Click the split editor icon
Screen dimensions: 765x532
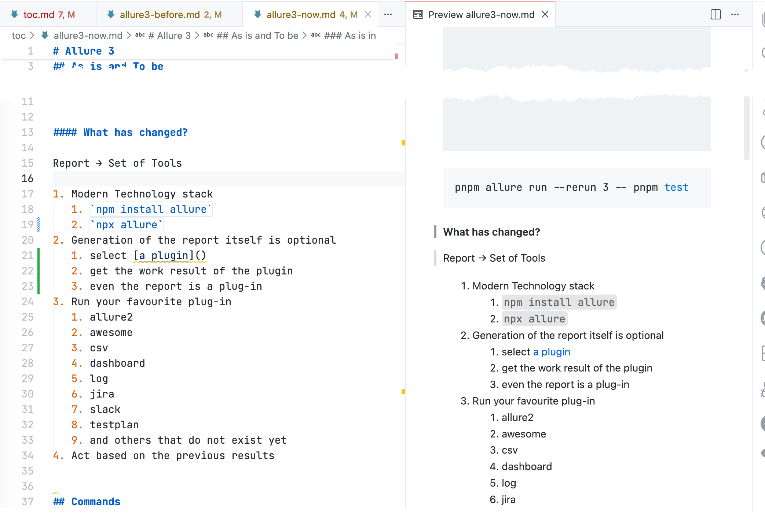[x=715, y=15]
